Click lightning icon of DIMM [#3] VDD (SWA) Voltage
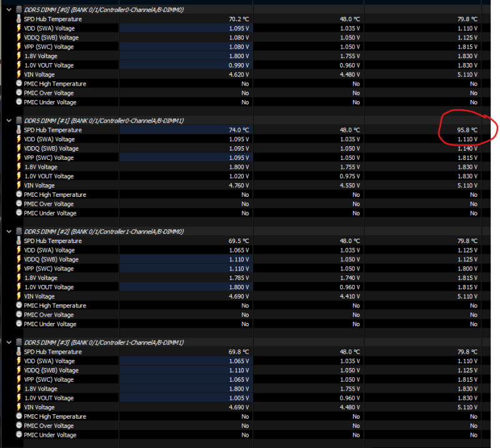Screen dimensions: 500x448 pos(19,361)
